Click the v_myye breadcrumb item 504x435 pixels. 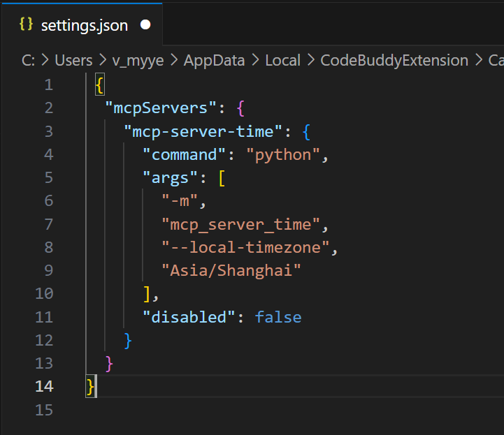138,61
